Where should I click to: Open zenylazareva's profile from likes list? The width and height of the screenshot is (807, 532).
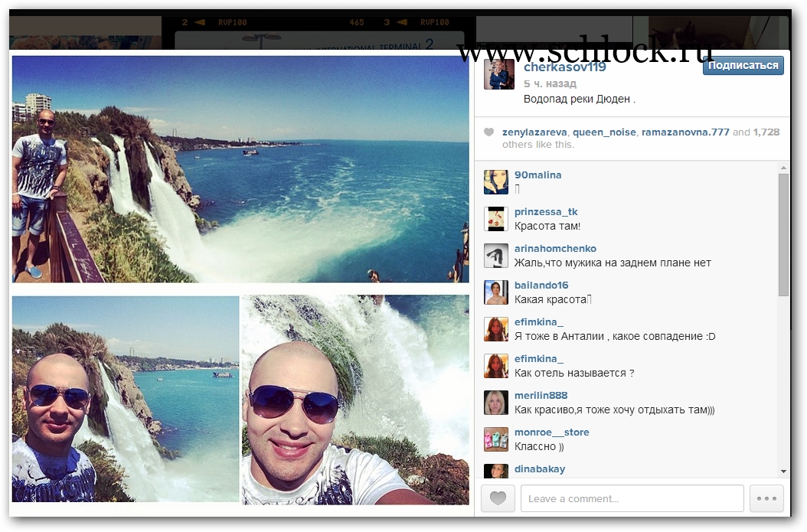click(535, 132)
